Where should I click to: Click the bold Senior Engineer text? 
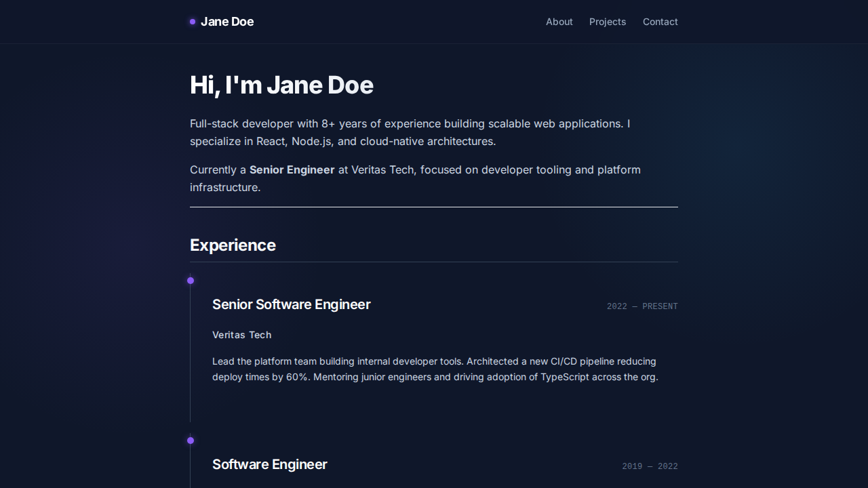pyautogui.click(x=292, y=169)
